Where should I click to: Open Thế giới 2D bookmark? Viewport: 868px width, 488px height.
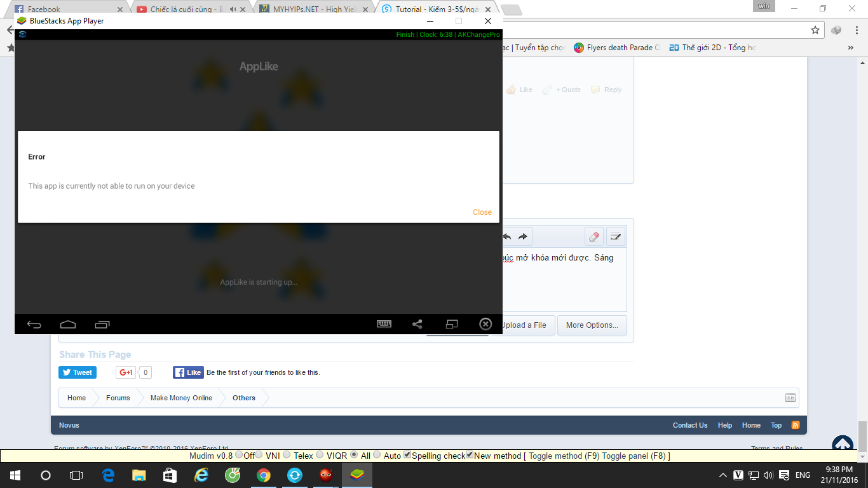pyautogui.click(x=712, y=48)
